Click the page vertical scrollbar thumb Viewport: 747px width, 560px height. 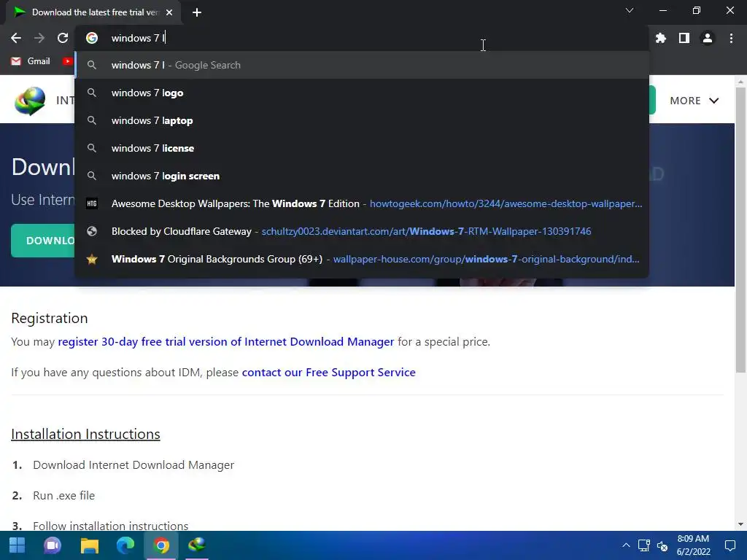(x=740, y=230)
